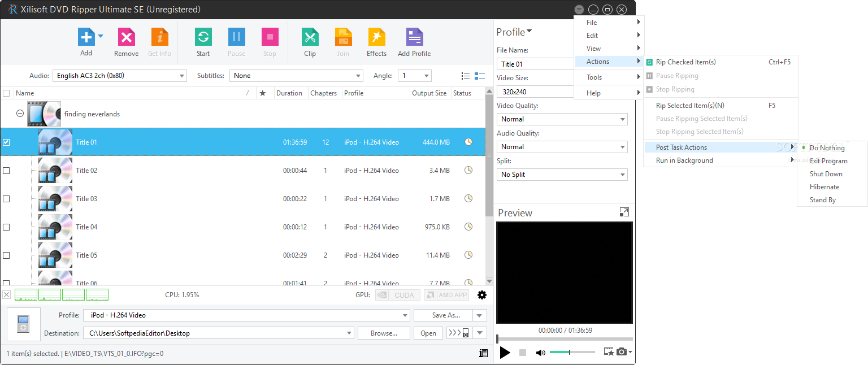Viewport: 868px width, 365px height.
Task: Open the File menu
Action: pos(609,23)
